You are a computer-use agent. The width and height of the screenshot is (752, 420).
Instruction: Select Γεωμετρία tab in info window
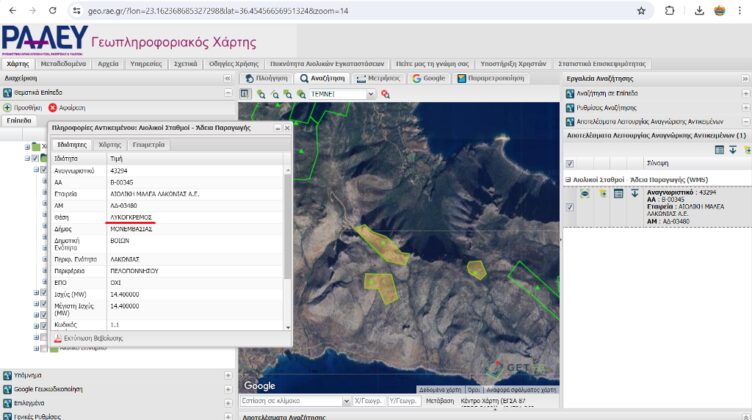149,145
